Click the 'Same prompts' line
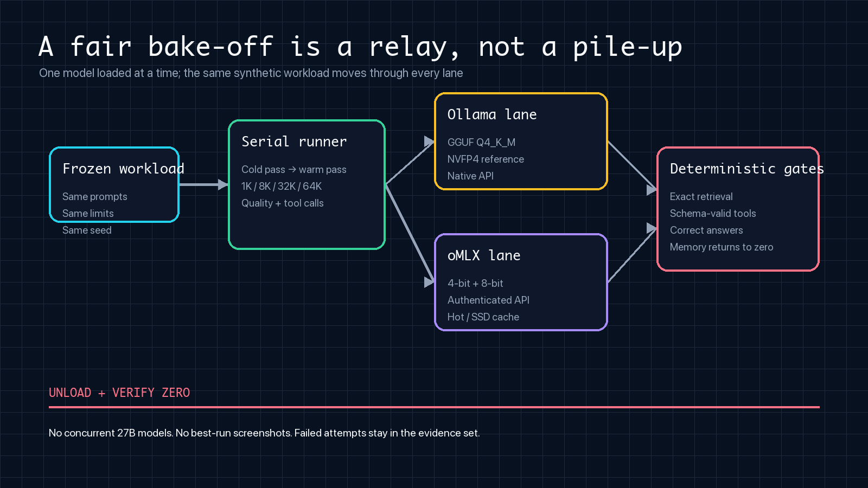The image size is (868, 488). 95,197
